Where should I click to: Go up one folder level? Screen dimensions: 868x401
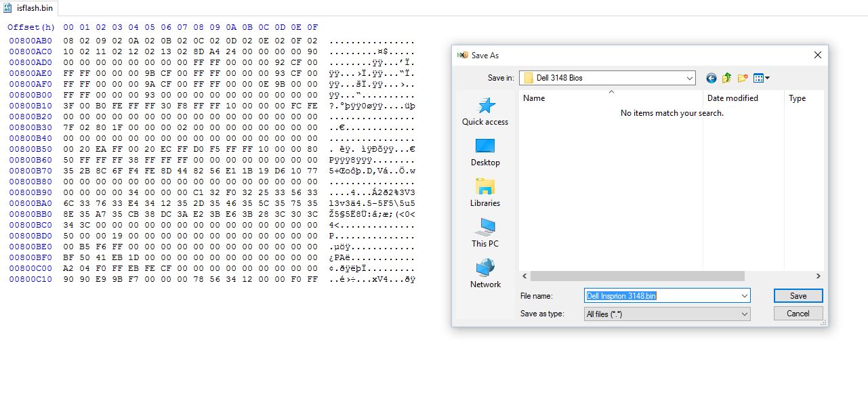pyautogui.click(x=726, y=78)
